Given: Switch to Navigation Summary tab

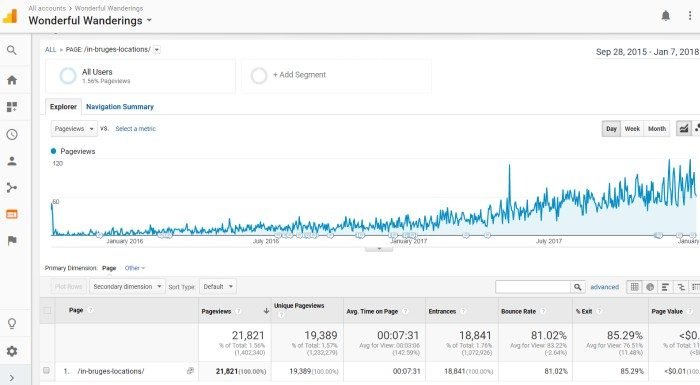Looking at the screenshot, I should pyautogui.click(x=120, y=107).
